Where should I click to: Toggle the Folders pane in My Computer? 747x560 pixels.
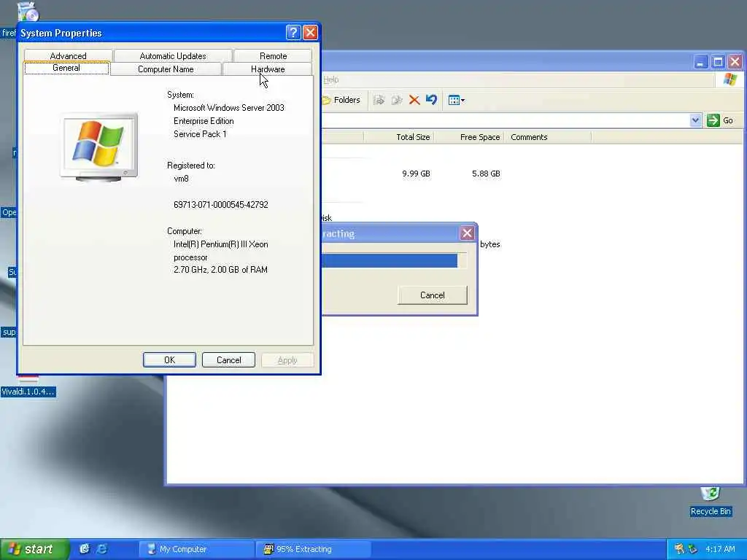point(341,100)
